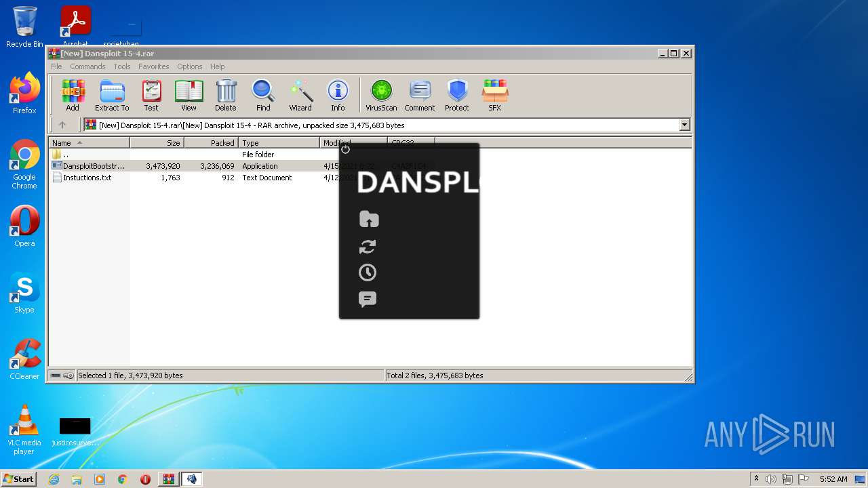868x488 pixels.
Task: Open Opera desktop shortcut
Action: point(24,226)
